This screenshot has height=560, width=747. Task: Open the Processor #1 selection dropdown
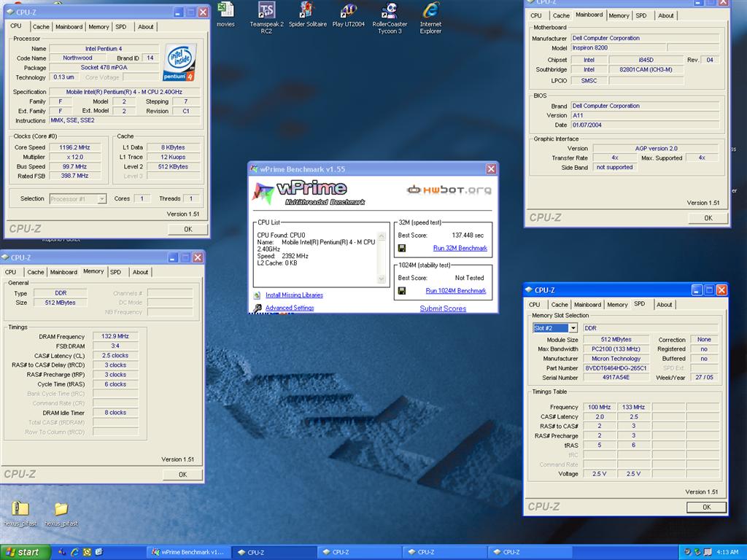[102, 198]
